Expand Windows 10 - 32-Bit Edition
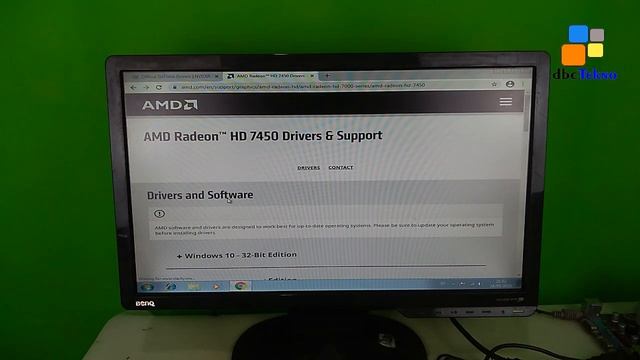This screenshot has width=640, height=360. [x=237, y=256]
